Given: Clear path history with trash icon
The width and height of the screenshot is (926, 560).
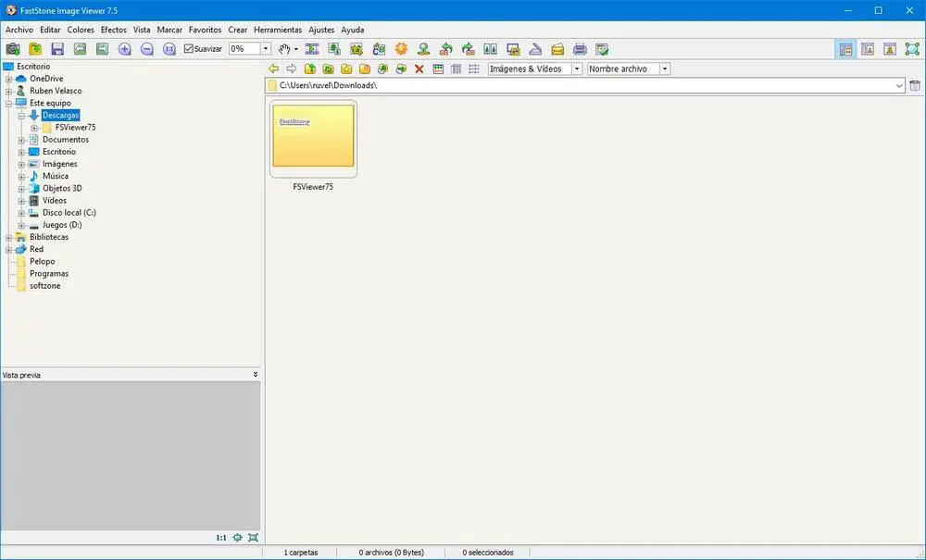Looking at the screenshot, I should coord(915,85).
